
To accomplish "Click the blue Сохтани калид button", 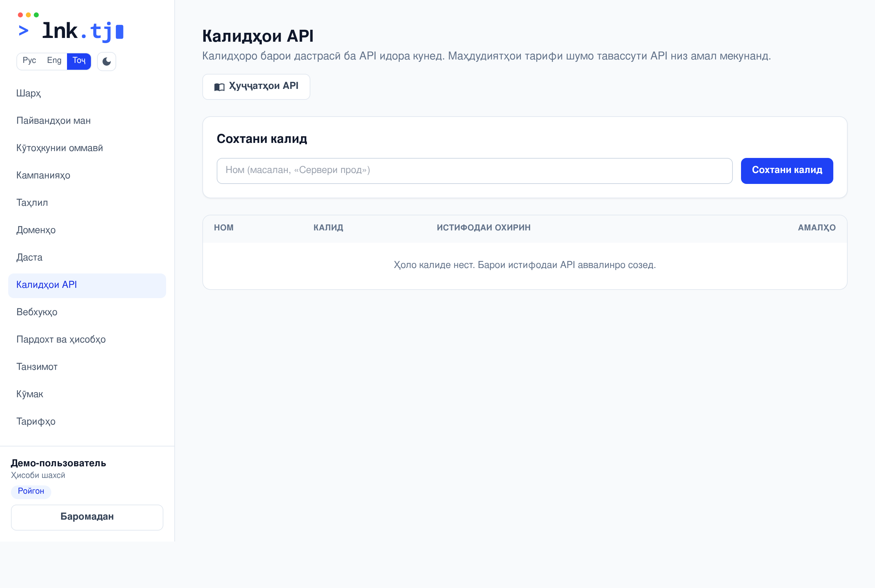I will click(x=786, y=171).
